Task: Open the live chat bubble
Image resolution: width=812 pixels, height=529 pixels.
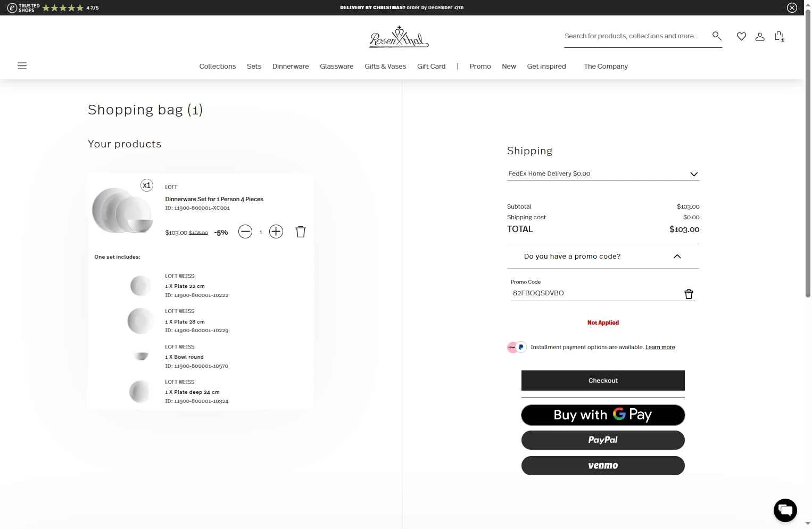Action: point(785,510)
